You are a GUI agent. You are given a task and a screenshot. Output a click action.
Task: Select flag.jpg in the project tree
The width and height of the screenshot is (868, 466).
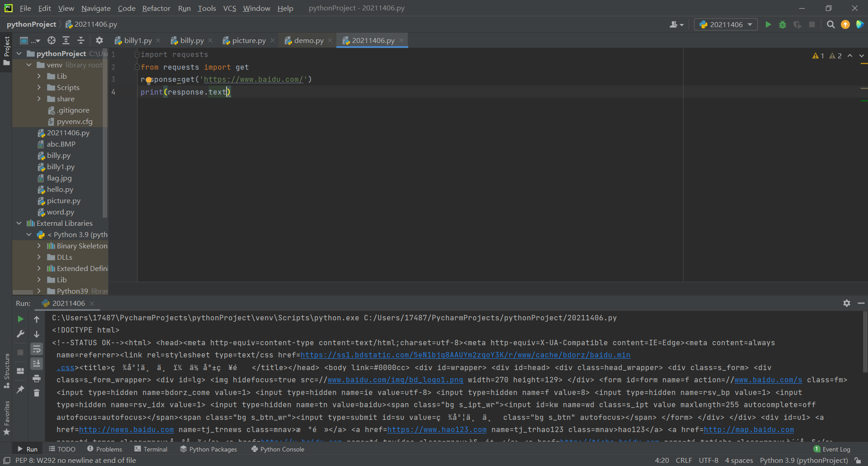click(59, 178)
